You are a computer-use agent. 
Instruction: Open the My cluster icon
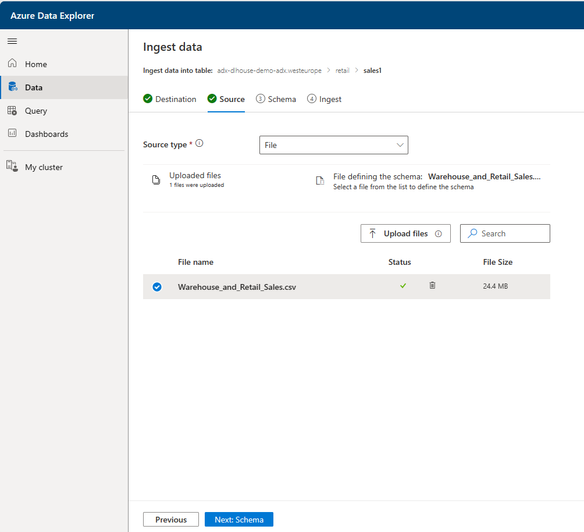pos(12,166)
